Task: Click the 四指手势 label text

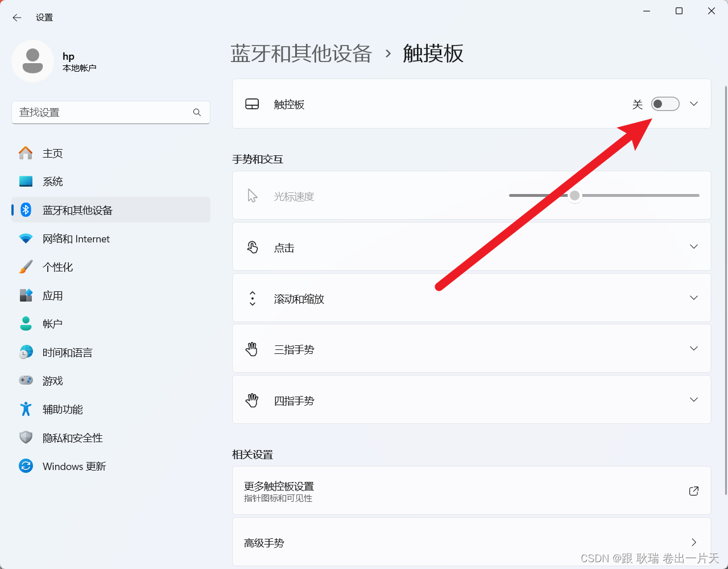Action: tap(294, 401)
